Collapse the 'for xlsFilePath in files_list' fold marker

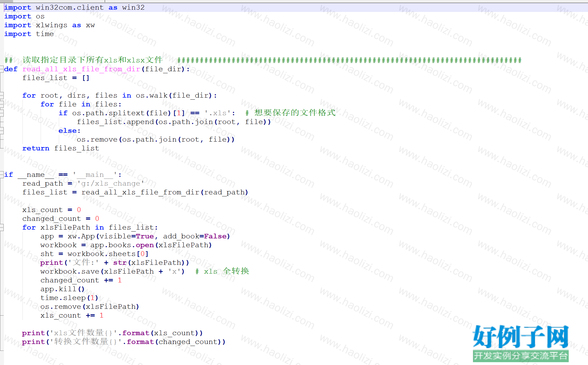(x=2, y=227)
